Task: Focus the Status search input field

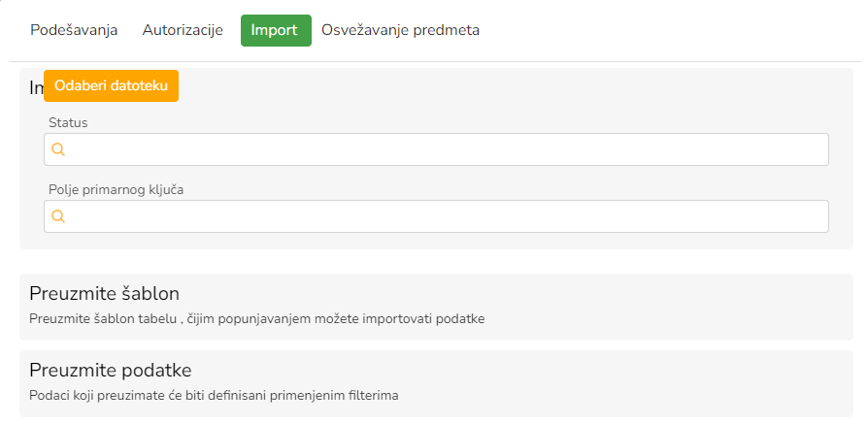Action: [x=447, y=149]
